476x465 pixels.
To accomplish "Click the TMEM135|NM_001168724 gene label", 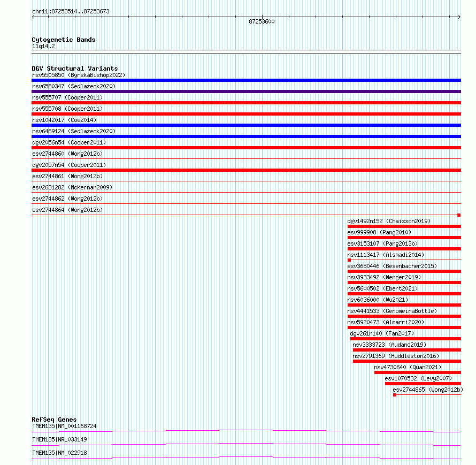I will pyautogui.click(x=64, y=426).
